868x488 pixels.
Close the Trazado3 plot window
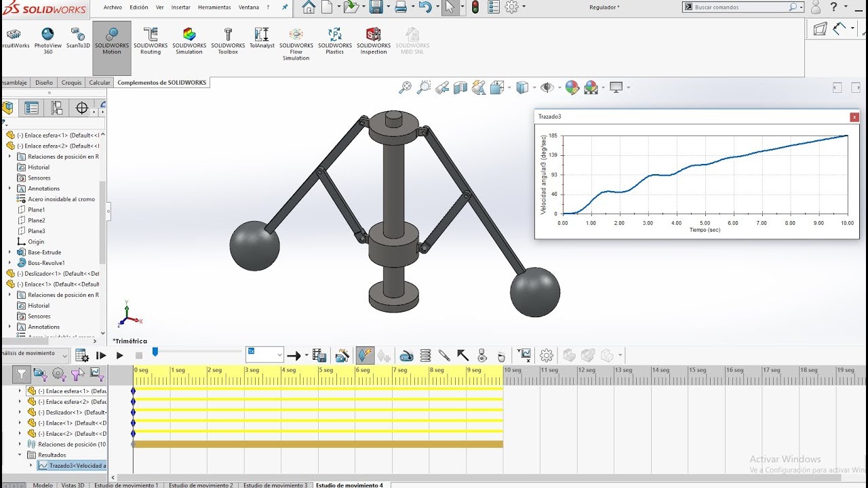pos(854,117)
